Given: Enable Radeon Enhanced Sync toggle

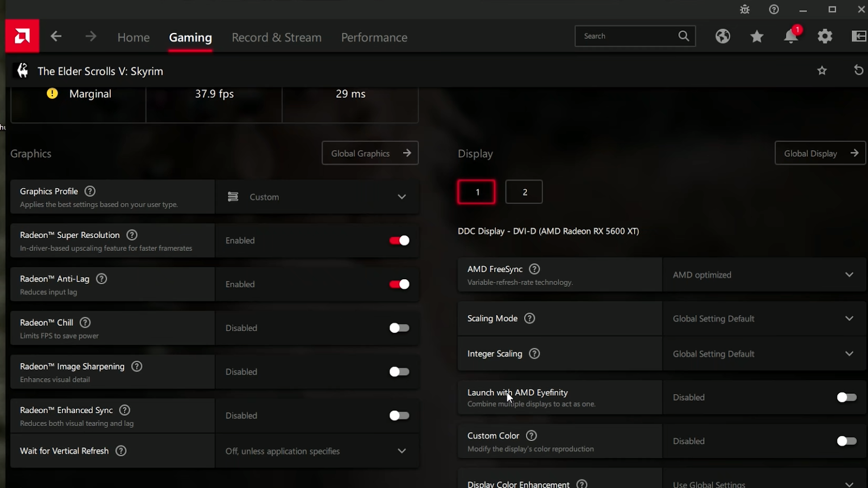Looking at the screenshot, I should [x=399, y=415].
